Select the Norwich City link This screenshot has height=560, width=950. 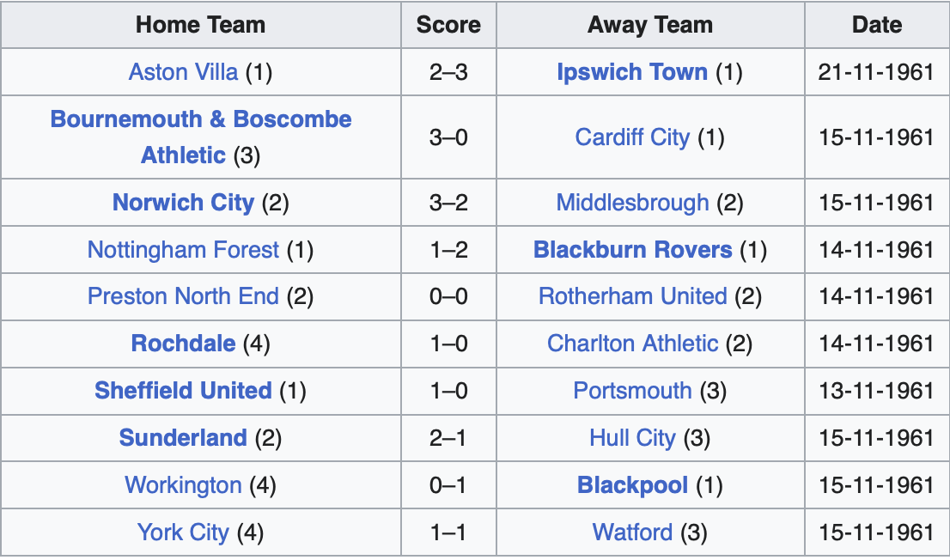point(183,203)
